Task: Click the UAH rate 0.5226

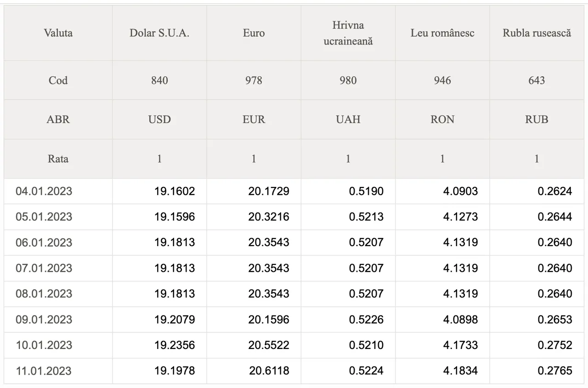Action: (366, 319)
